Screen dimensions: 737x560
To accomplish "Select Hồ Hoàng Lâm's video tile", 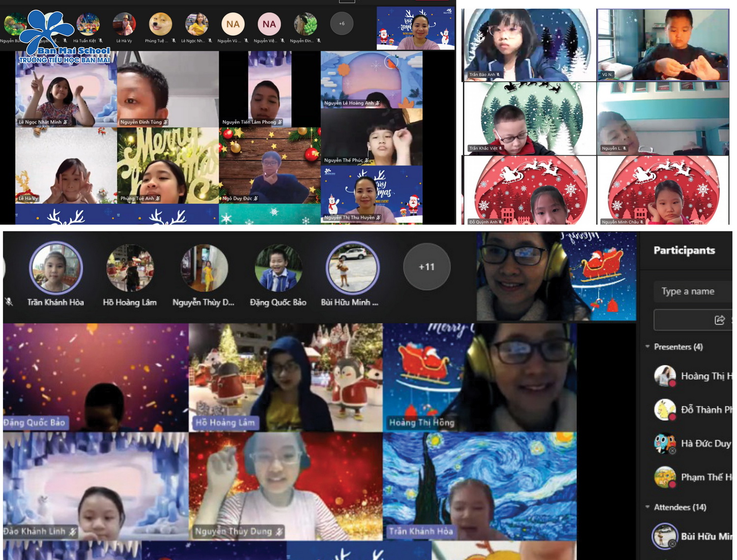I will (x=285, y=377).
